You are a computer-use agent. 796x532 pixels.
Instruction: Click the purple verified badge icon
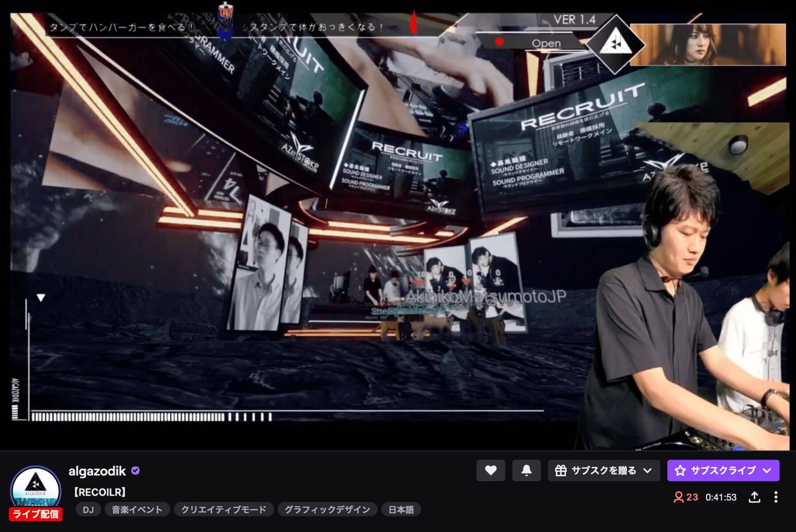(135, 471)
